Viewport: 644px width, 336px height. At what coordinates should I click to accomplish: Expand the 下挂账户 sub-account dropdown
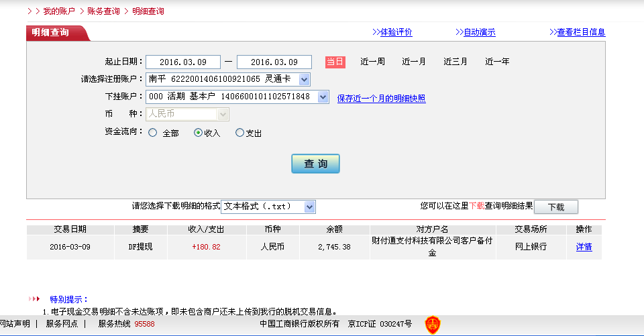[323, 97]
